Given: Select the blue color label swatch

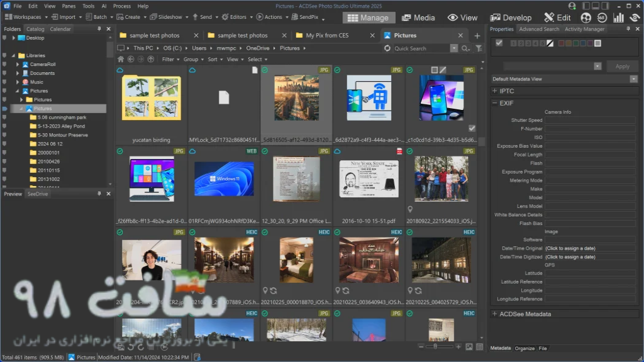Looking at the screenshot, I should click(x=583, y=43).
